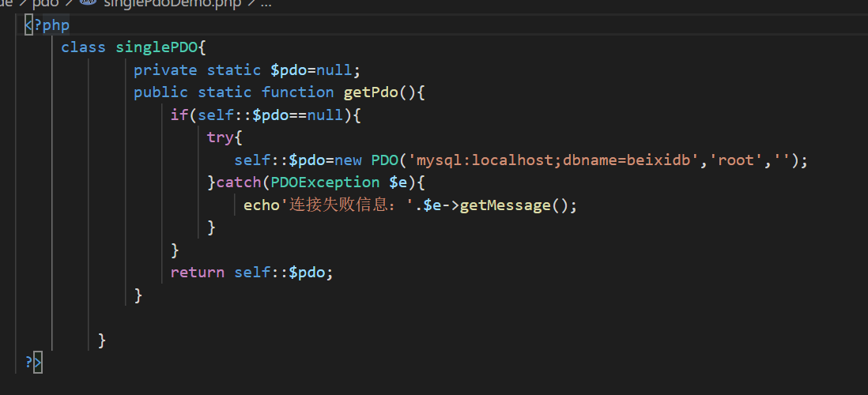
Task: Click the echo keyword
Action: (262, 205)
